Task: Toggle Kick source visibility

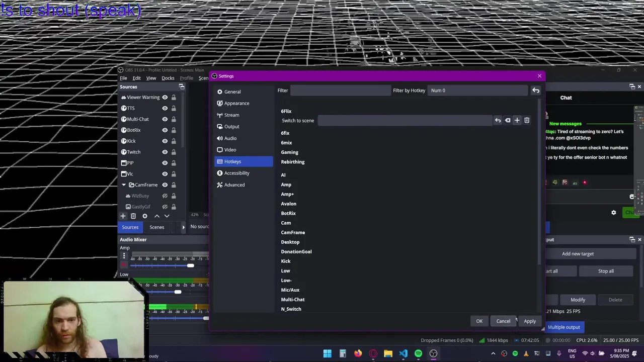Action: (165, 141)
